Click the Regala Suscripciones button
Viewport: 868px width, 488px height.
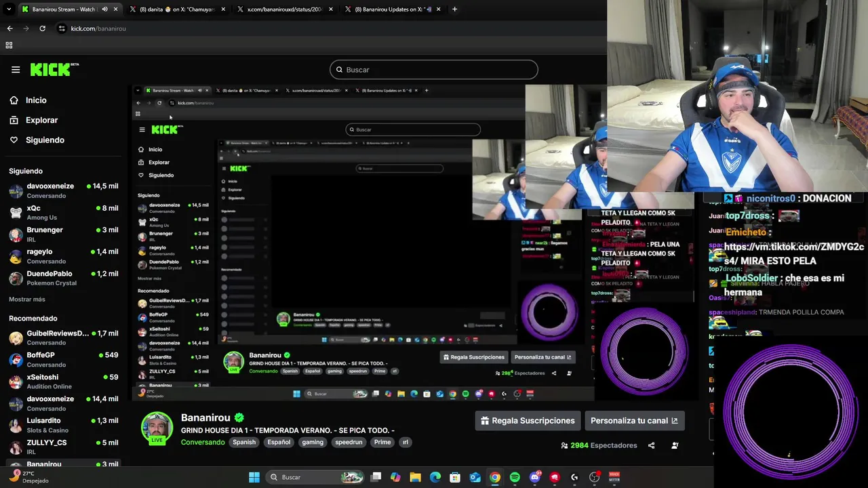click(528, 421)
